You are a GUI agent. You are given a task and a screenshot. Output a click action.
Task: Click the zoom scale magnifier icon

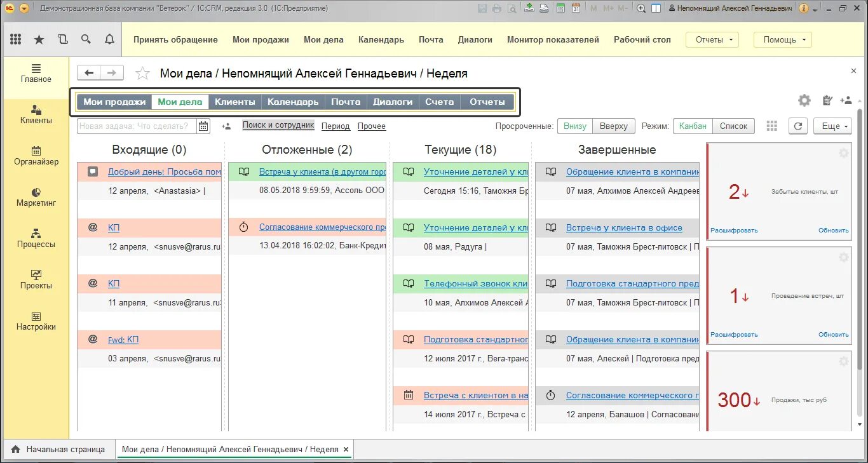click(x=641, y=8)
